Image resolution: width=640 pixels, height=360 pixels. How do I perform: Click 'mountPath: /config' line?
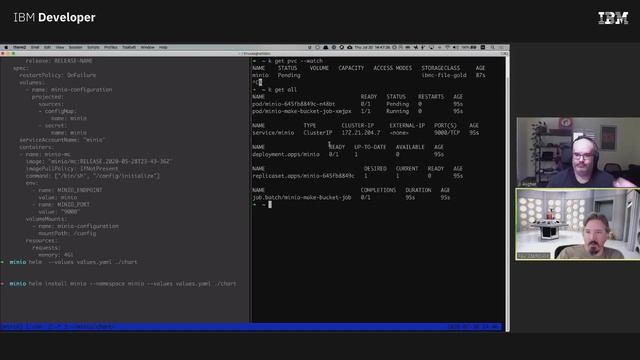point(67,233)
